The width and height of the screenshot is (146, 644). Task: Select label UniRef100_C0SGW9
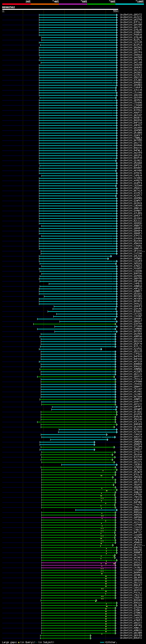pos(131,570)
